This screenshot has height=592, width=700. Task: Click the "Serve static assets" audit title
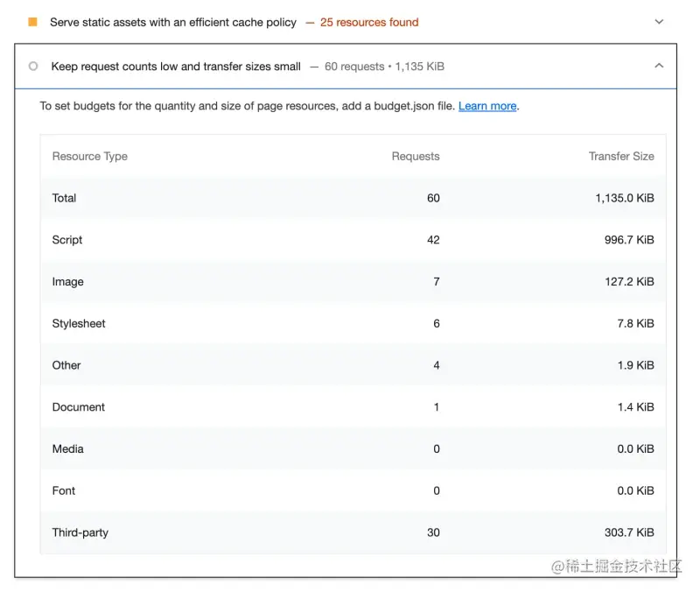pos(173,22)
